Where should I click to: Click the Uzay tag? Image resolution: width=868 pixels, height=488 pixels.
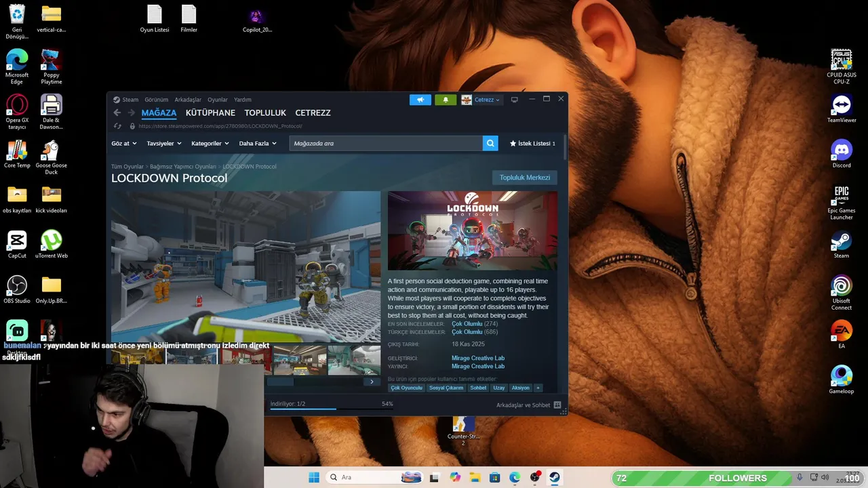(x=499, y=388)
